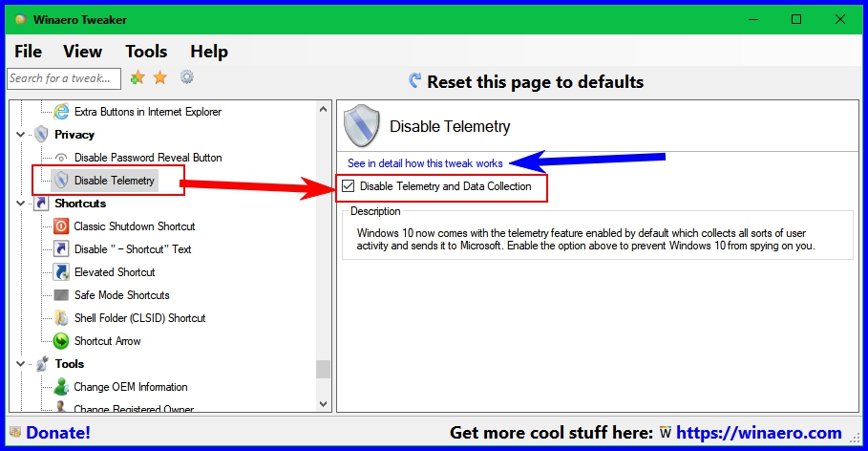Open the File menu
Image resolution: width=868 pixels, height=451 pixels.
click(x=29, y=52)
